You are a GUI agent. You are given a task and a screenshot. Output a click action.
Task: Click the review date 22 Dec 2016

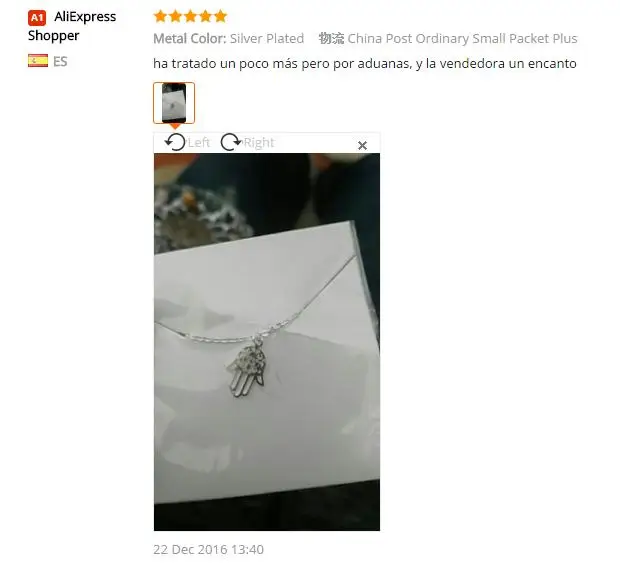tap(208, 549)
